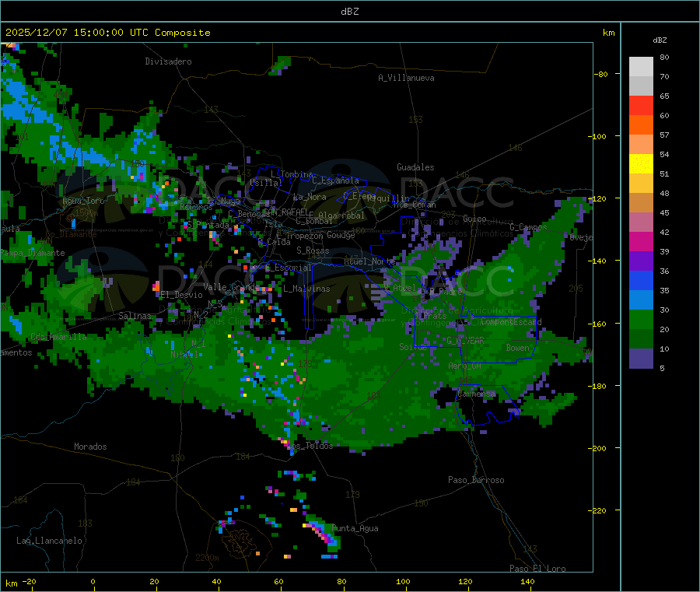The width and height of the screenshot is (700, 592).
Task: Click the 'El_Desvio' map label
Action: [x=181, y=295]
